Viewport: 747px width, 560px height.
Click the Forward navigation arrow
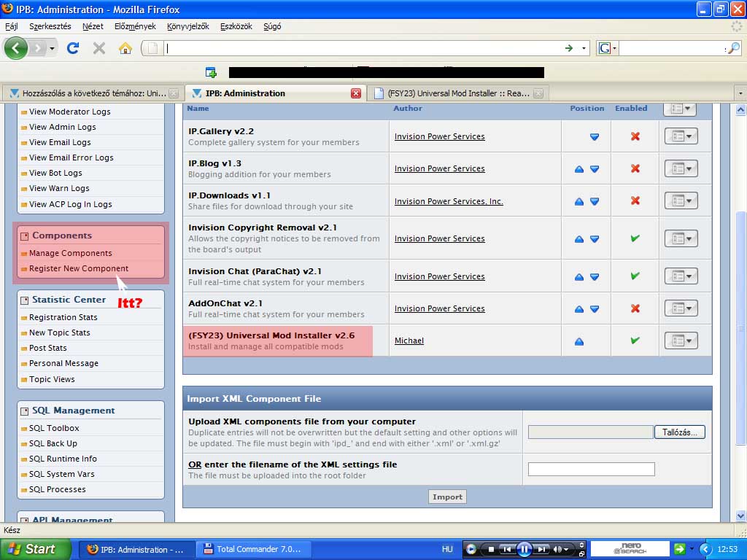(x=37, y=48)
